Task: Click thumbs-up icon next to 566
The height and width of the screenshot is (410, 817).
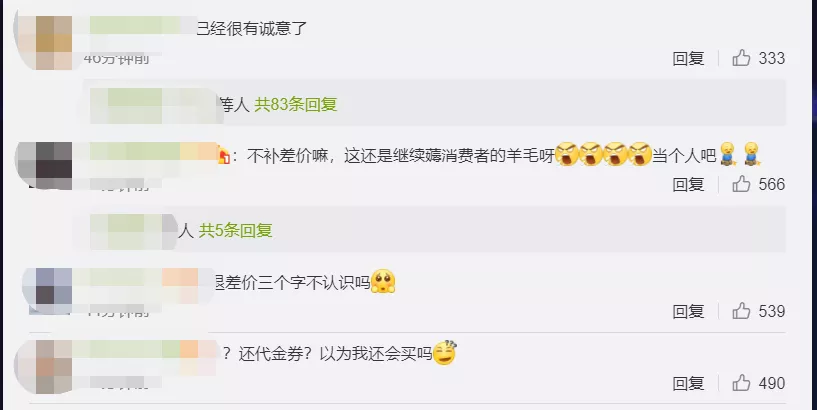Action: coord(741,184)
